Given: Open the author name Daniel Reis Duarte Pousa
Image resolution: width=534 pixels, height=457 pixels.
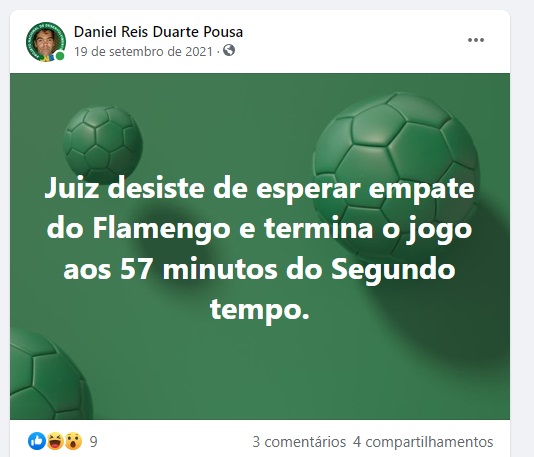Looking at the screenshot, I should [158, 32].
